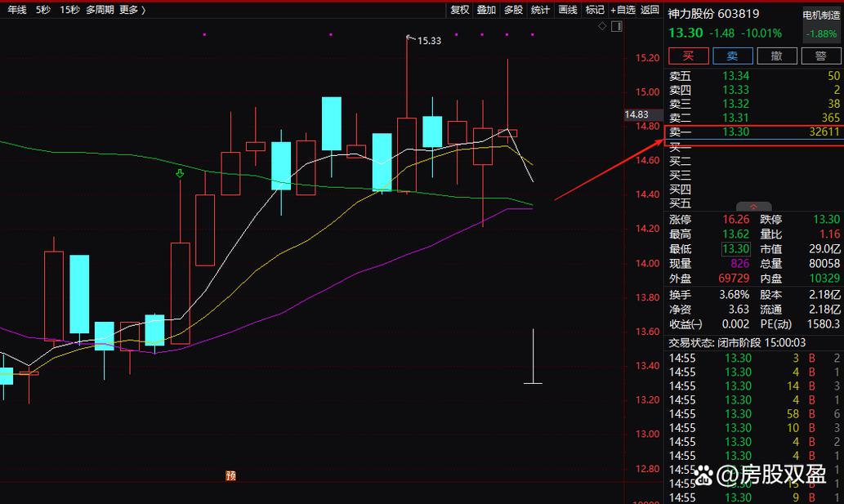Click the 现量 value 826
The width and height of the screenshot is (844, 504).
click(x=740, y=264)
